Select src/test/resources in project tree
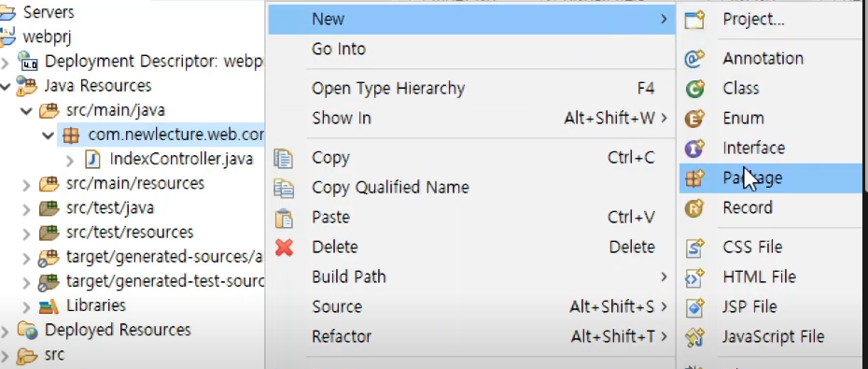 click(130, 232)
